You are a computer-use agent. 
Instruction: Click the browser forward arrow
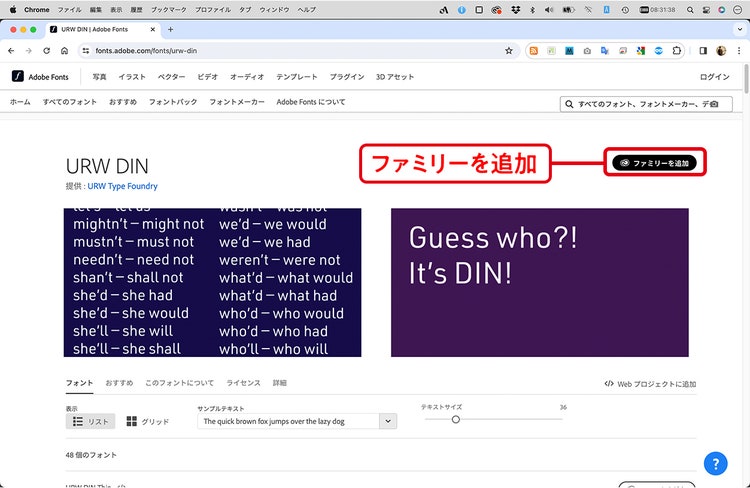coord(29,51)
